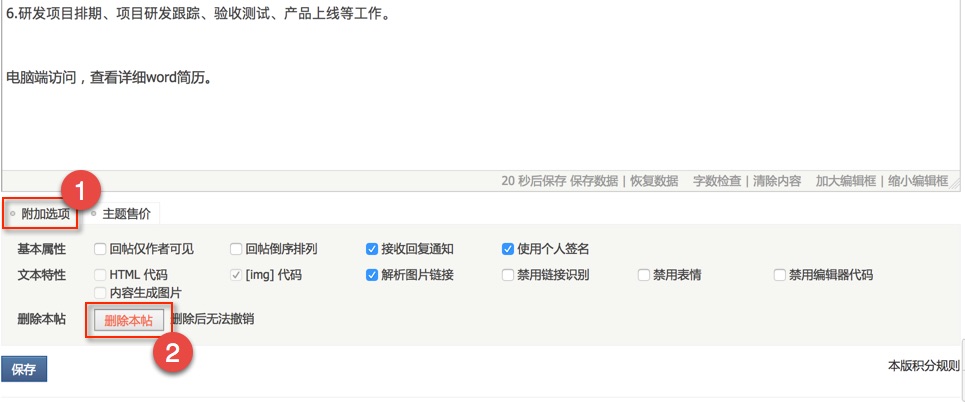Toggle the [img] 代码 checkbox

(x=236, y=275)
